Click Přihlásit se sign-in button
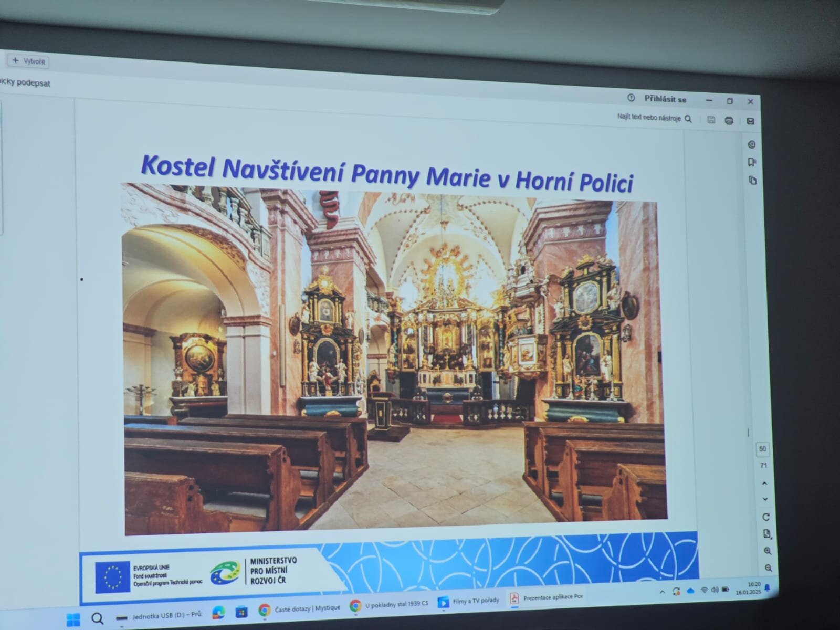 [665, 99]
